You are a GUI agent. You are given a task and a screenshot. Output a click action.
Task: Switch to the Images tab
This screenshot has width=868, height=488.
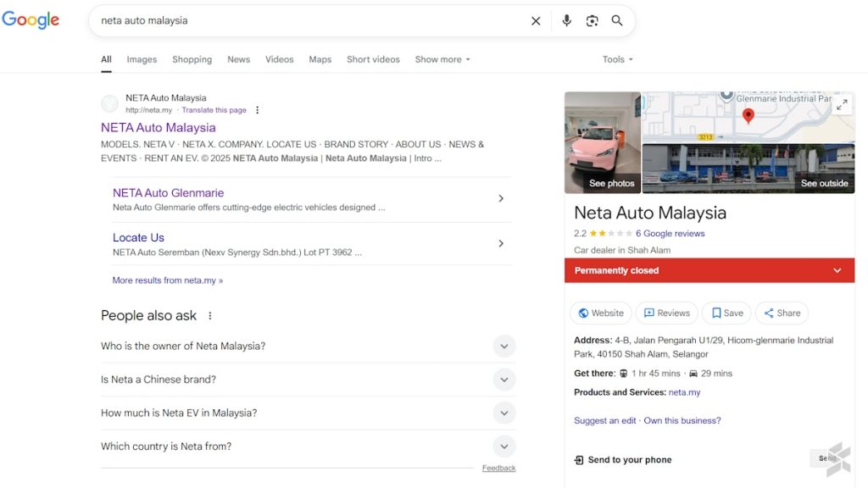(142, 59)
